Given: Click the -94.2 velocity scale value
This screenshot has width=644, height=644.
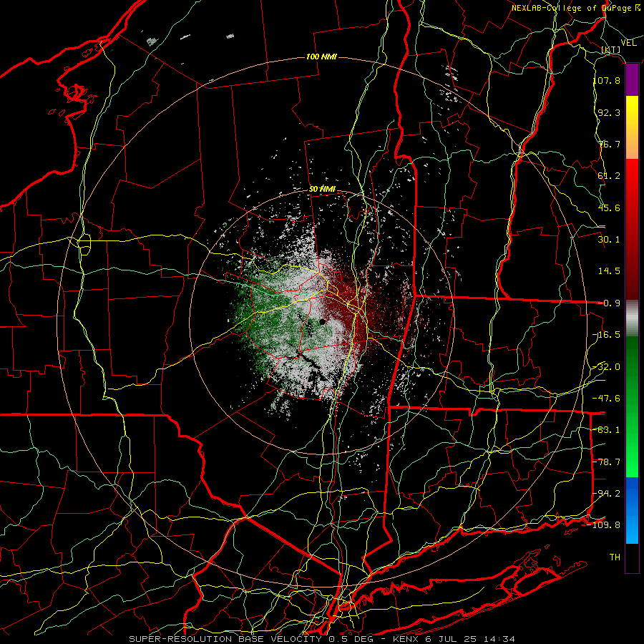Looking at the screenshot, I should (x=607, y=493).
